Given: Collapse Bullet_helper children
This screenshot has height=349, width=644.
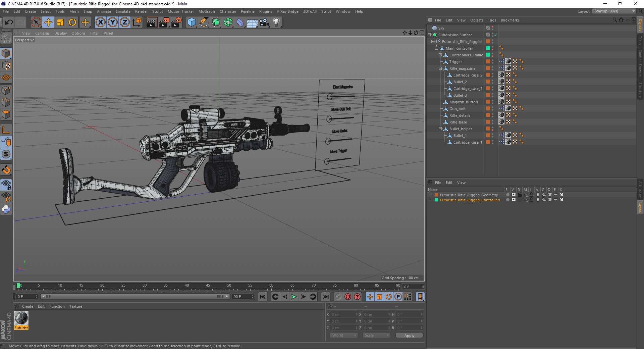Looking at the screenshot, I should click(440, 129).
